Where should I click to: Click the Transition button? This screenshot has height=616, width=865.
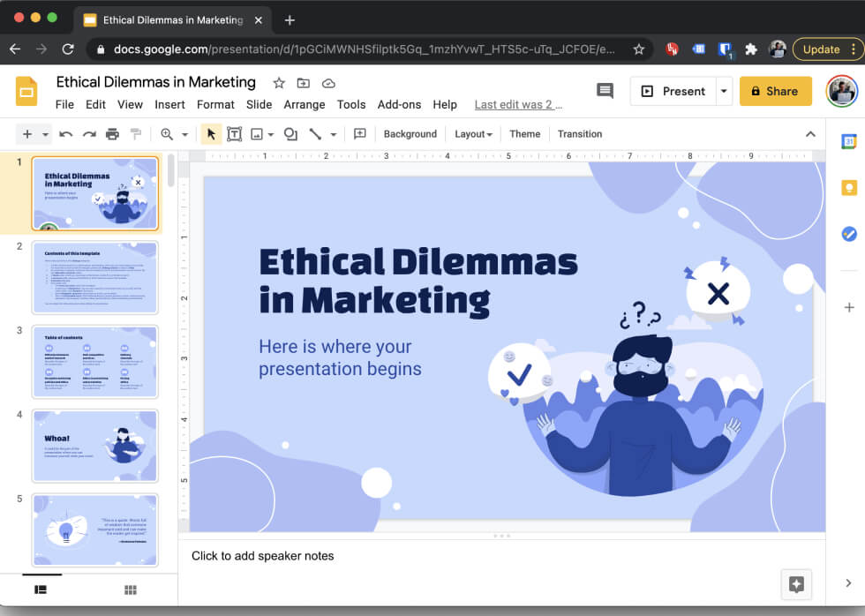(x=580, y=134)
